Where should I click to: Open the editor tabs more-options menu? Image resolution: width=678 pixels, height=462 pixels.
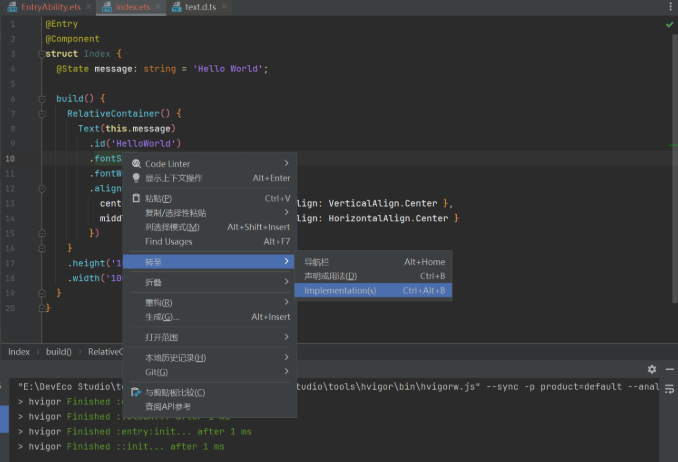coord(670,7)
